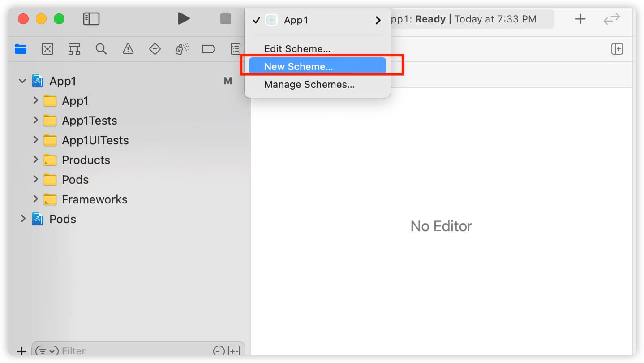Click the yellow minimize window button
The height and width of the screenshot is (363, 644).
tap(41, 19)
